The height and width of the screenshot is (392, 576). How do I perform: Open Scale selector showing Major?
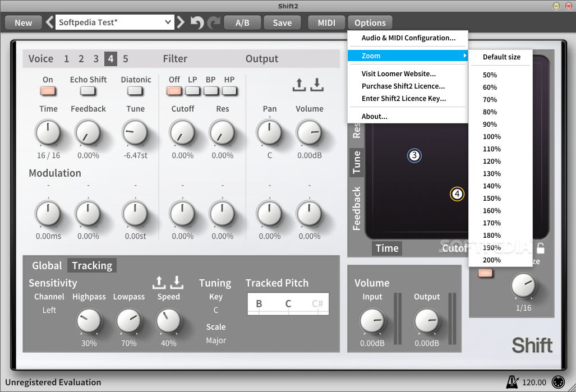(216, 340)
